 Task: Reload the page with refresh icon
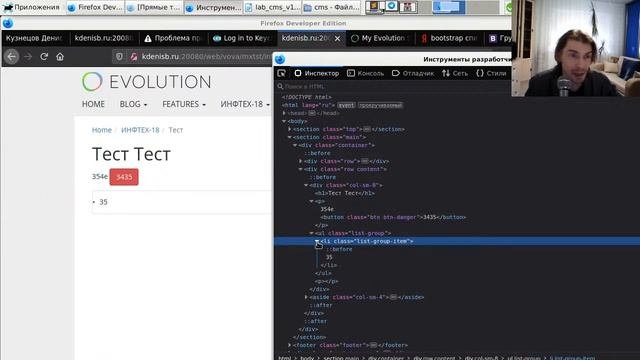[44, 56]
